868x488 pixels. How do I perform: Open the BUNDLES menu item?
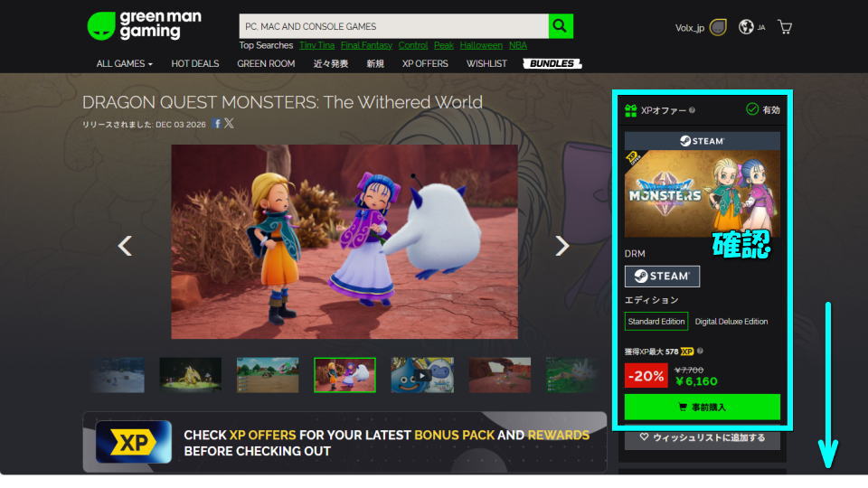552,63
